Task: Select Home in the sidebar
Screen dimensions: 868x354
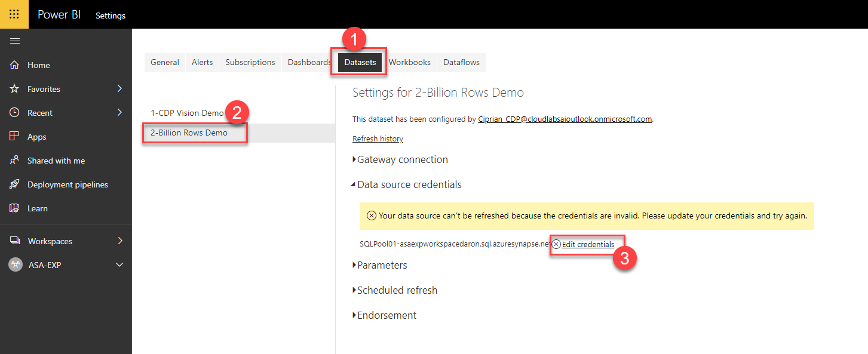Action: [x=39, y=64]
